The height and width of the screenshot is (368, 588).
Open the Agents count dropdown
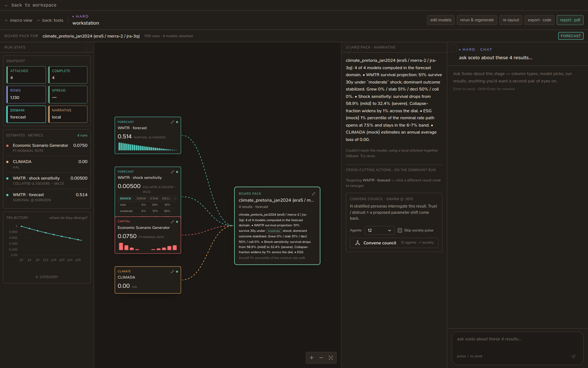(379, 230)
